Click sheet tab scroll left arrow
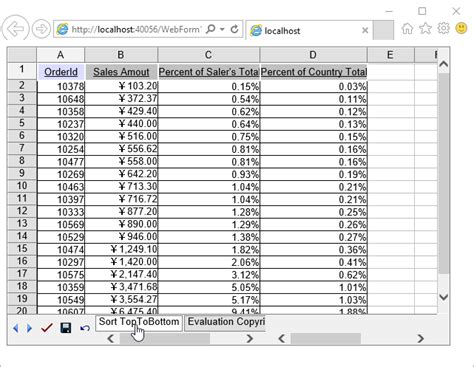Screen dimensions: 474x367 point(111,339)
